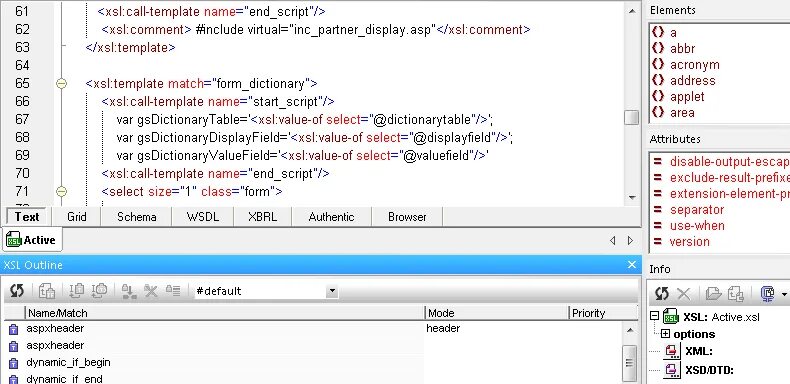Click the XSL Outline scroll thumb
790x384 pixels.
point(630,363)
